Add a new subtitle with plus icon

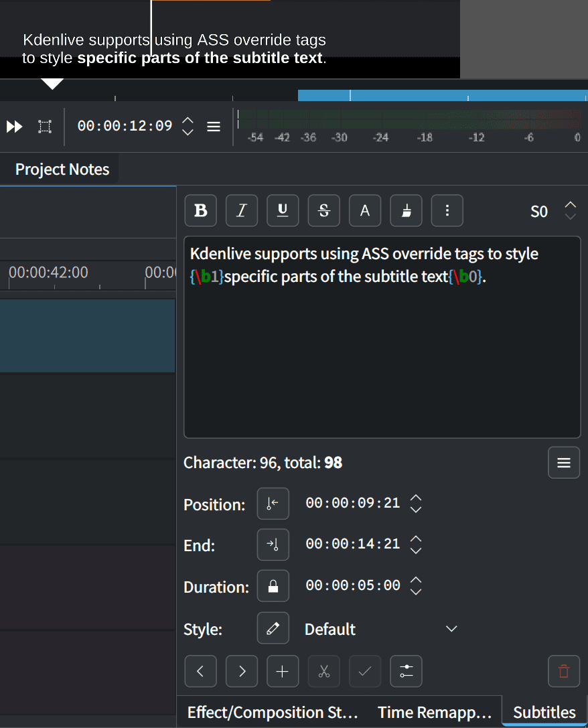pyautogui.click(x=283, y=671)
